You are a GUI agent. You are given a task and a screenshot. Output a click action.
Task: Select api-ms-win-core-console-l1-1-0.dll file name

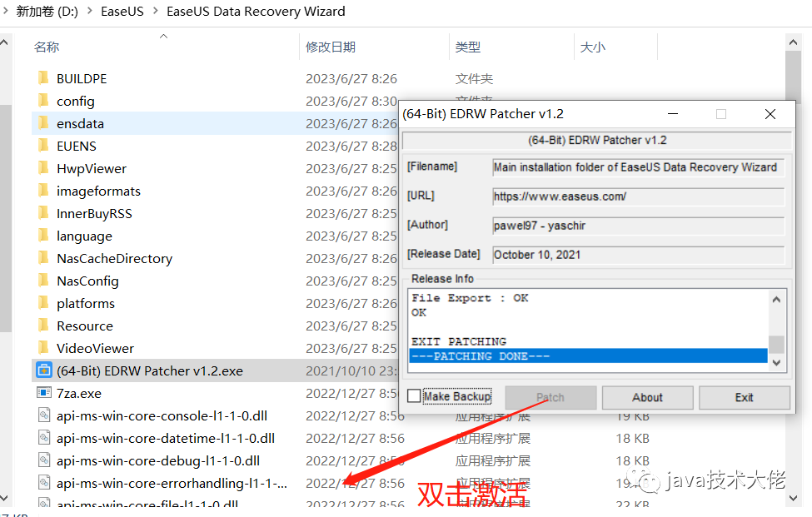162,415
